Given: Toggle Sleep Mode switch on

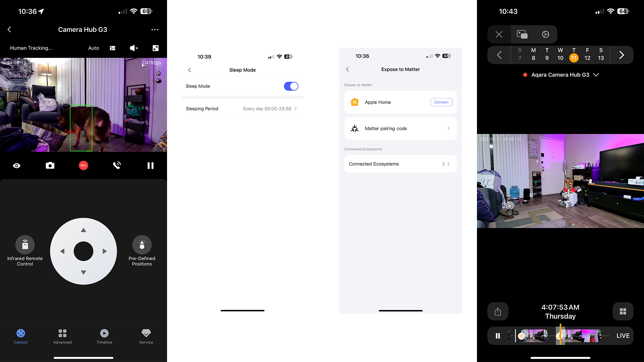Looking at the screenshot, I should pyautogui.click(x=291, y=86).
